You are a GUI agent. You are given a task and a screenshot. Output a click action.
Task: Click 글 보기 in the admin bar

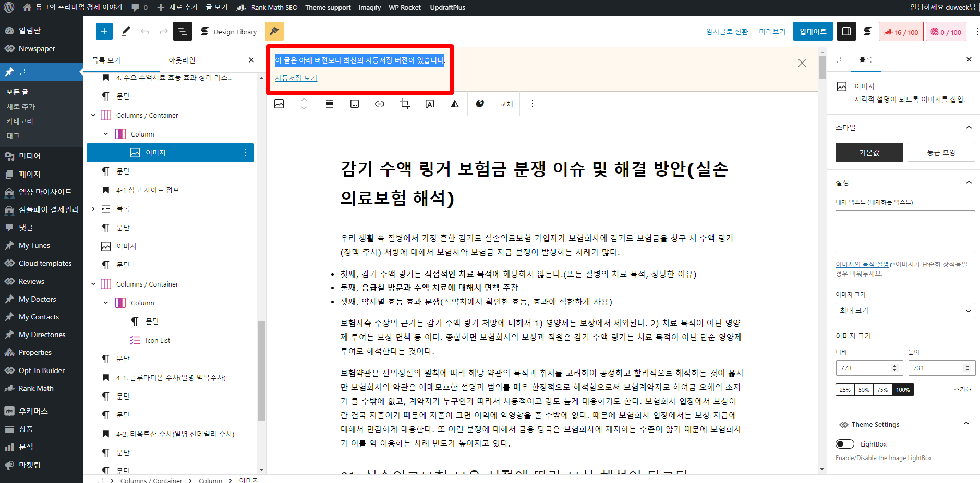pos(216,7)
